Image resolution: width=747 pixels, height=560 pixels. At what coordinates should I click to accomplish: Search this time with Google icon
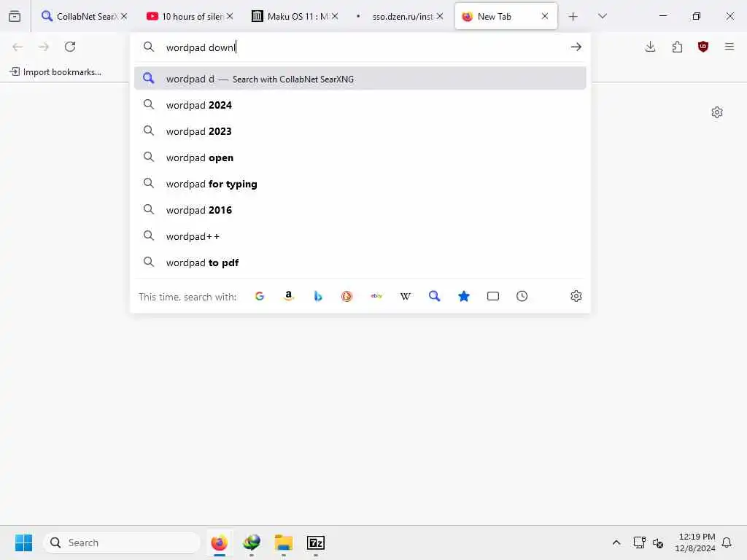(260, 296)
